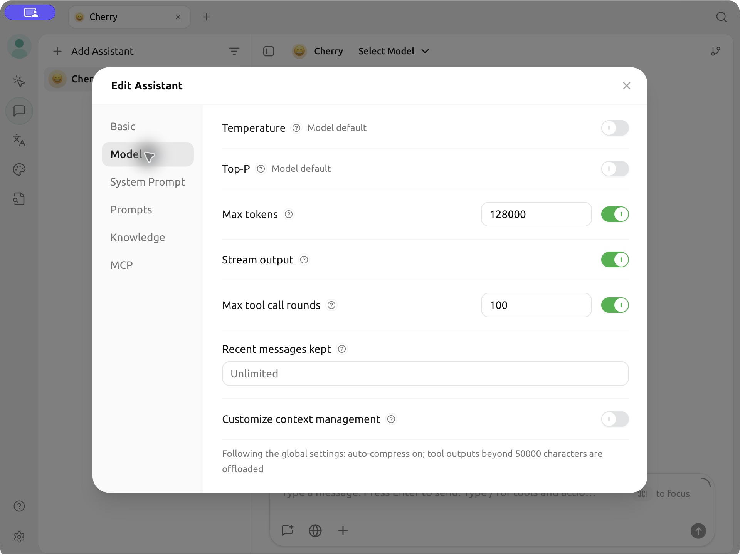Click the assistant list filter icon
740x560 pixels.
point(234,51)
